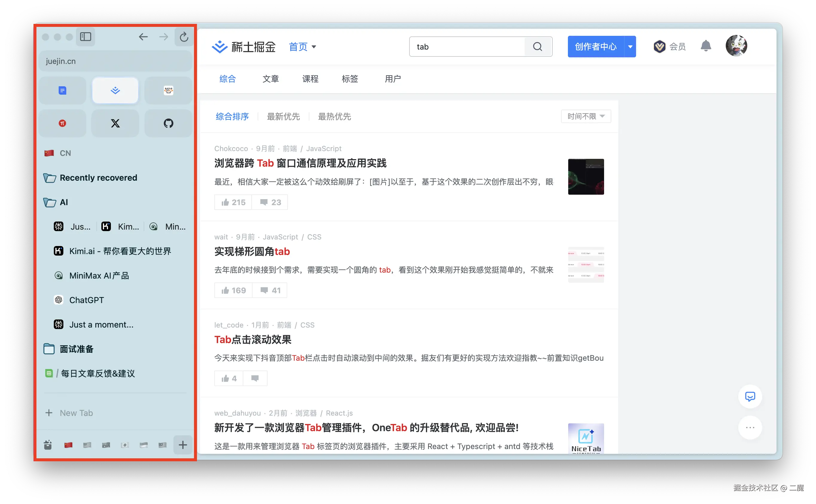Switch to the 文章 tab
Viewport: 816px width, 504px height.
pos(270,79)
